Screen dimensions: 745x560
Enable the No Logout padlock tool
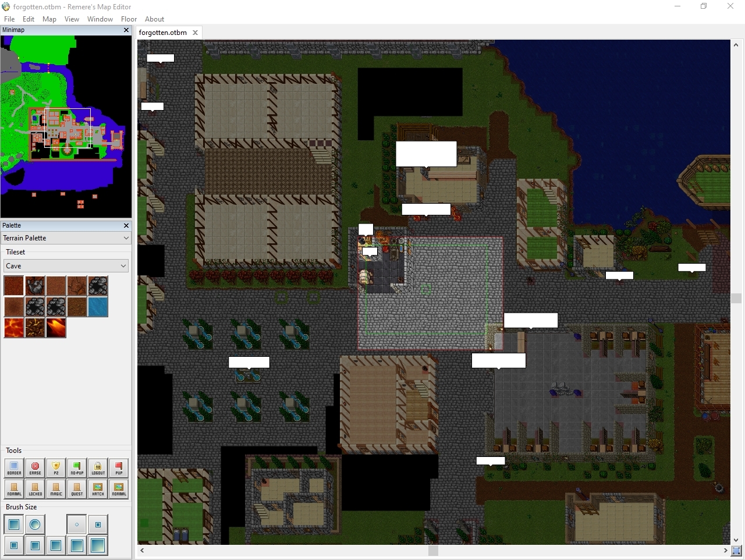point(98,468)
